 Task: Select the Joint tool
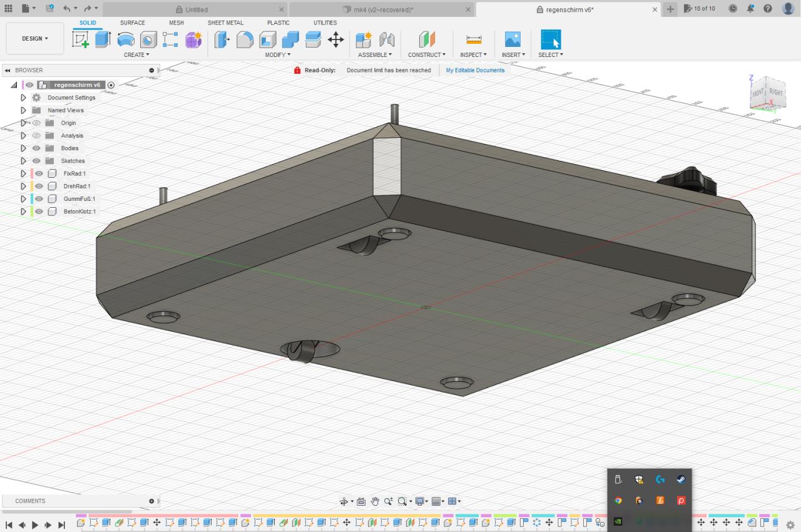pyautogui.click(x=387, y=40)
